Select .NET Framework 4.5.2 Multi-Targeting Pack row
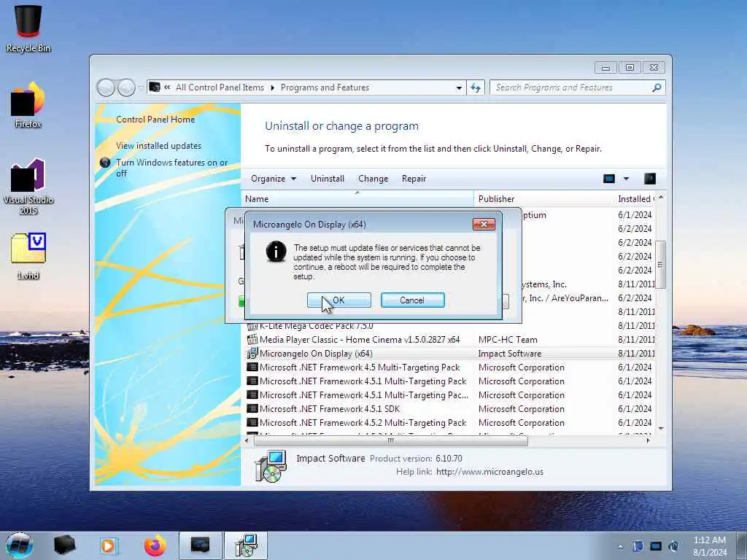This screenshot has width=747, height=560. [450, 422]
